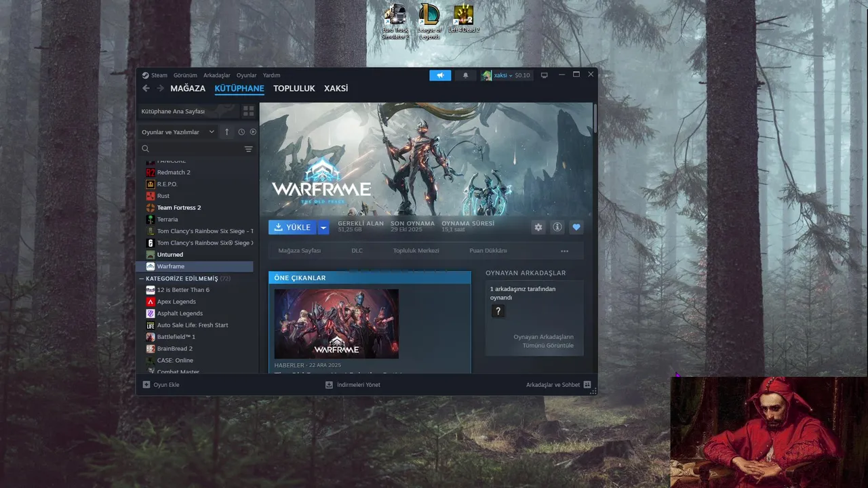
Task: Click the İndirmeleri Yönet label
Action: (359, 384)
